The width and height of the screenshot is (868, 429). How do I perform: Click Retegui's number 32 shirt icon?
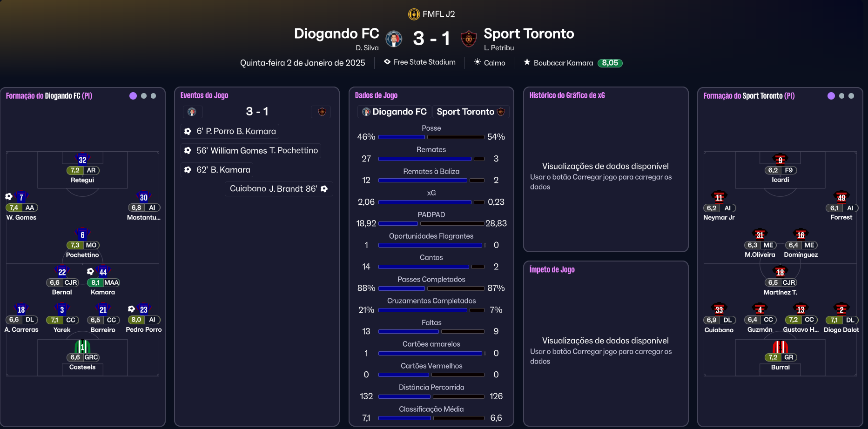pyautogui.click(x=82, y=160)
